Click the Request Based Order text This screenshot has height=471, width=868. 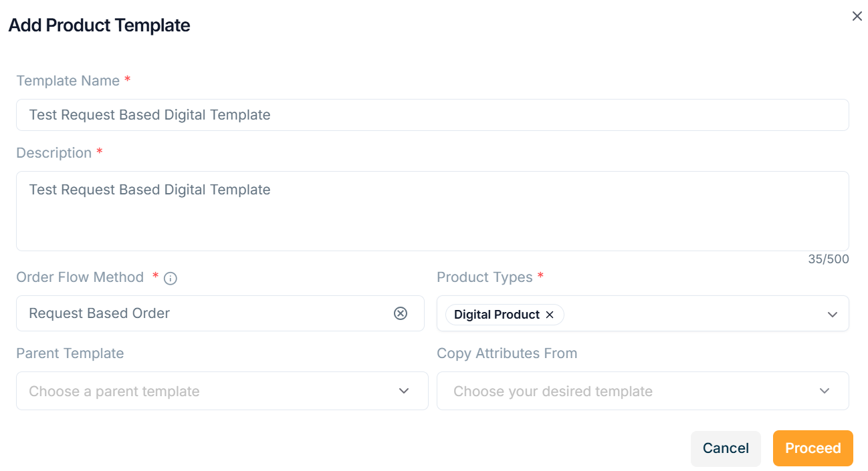pyautogui.click(x=100, y=313)
